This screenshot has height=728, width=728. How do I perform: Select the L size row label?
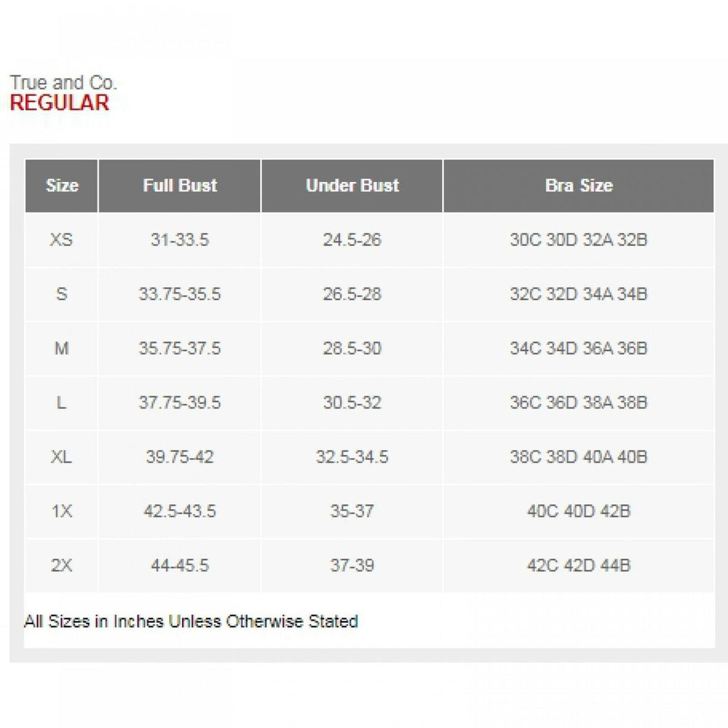pos(62,402)
